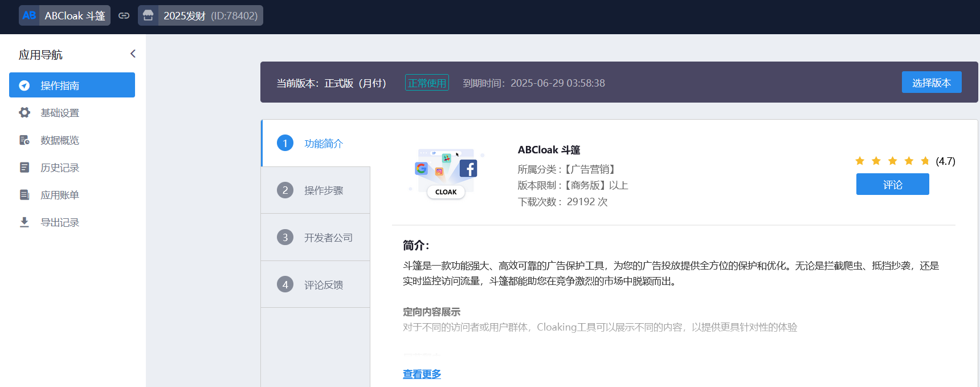The width and height of the screenshot is (980, 387).
Task: Click the step number 4 circle
Action: pyautogui.click(x=285, y=284)
